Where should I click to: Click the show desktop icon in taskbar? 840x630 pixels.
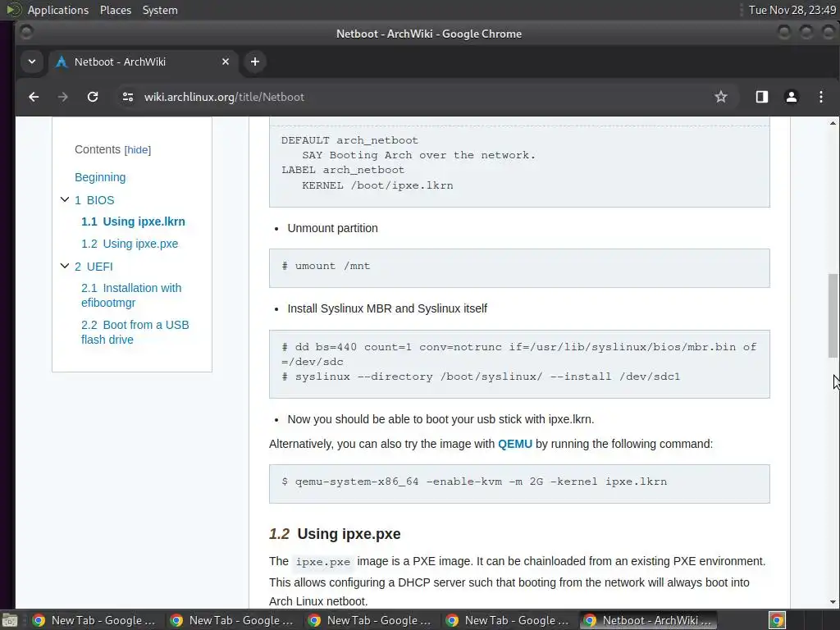10,621
